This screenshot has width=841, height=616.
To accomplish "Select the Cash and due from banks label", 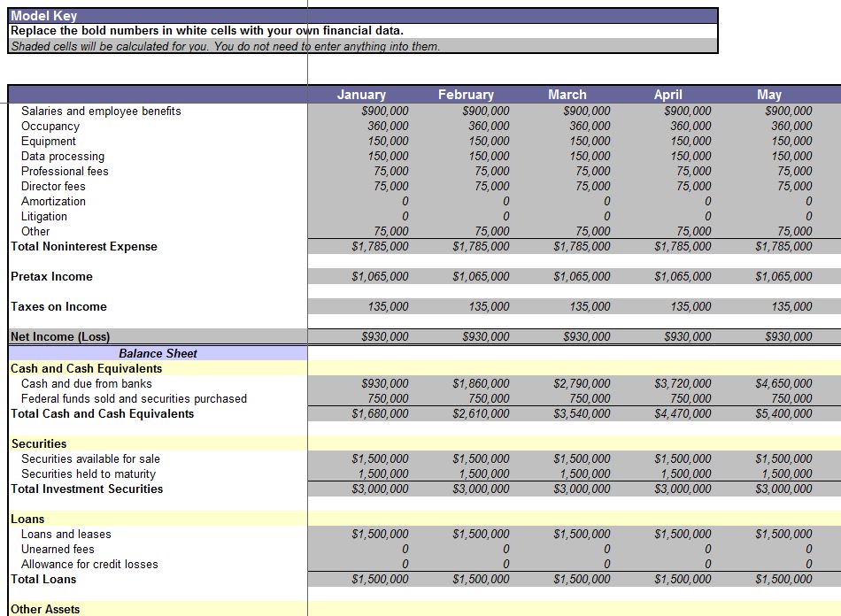I will (x=87, y=383).
